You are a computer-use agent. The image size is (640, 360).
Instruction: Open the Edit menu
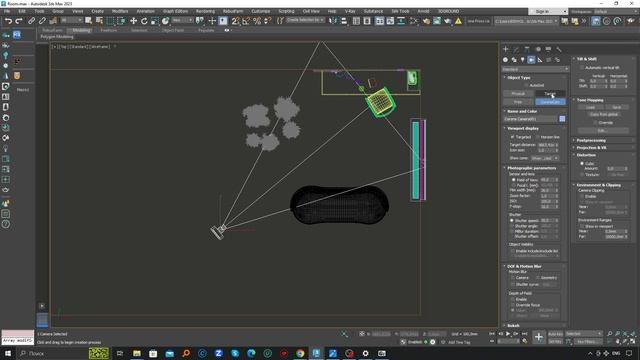coord(22,11)
